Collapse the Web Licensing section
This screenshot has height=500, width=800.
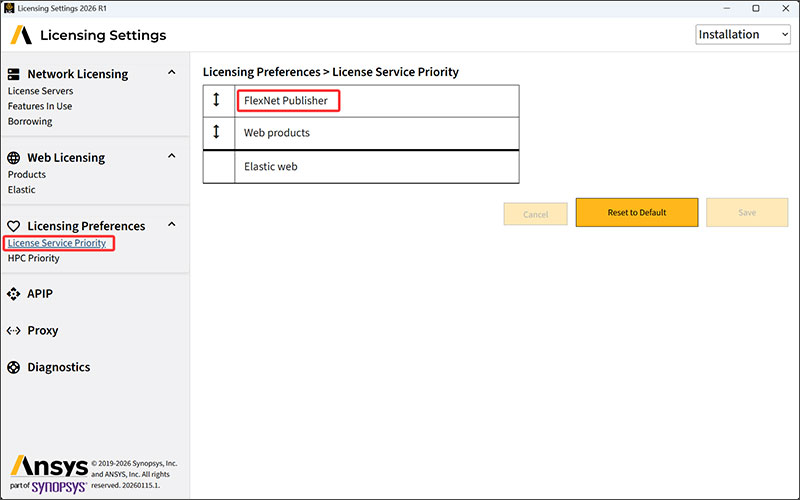172,157
